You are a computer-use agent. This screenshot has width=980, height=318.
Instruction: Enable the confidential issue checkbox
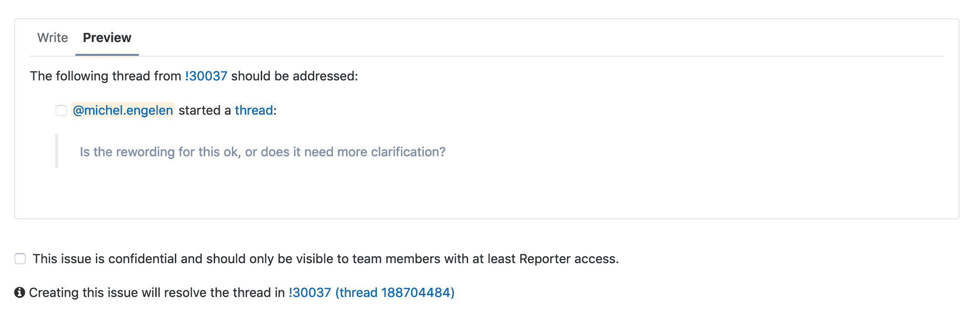tap(20, 259)
